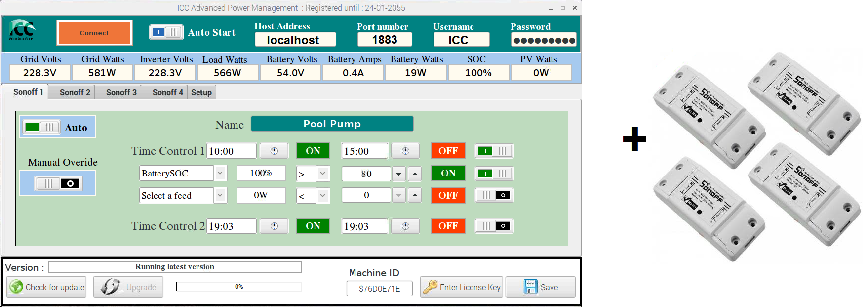Screen dimensions: 868x308
Task: Open the greater-than operator dropdown
Action: click(323, 174)
